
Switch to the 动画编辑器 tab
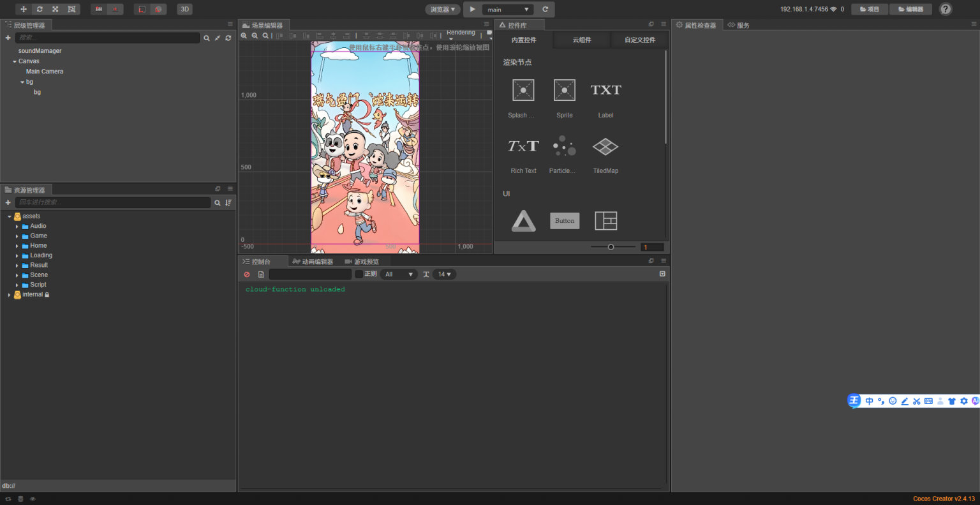[313, 262]
